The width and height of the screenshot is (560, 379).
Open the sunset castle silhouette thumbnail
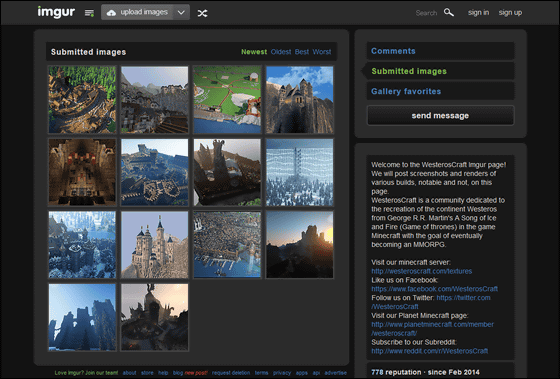point(300,245)
